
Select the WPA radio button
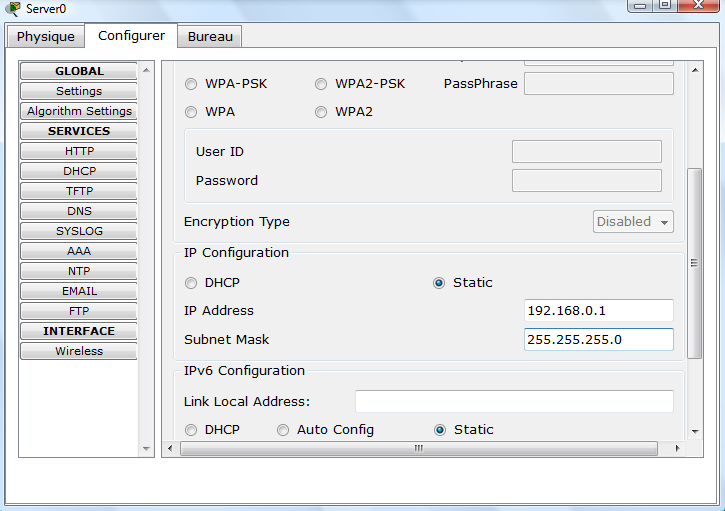(x=191, y=112)
